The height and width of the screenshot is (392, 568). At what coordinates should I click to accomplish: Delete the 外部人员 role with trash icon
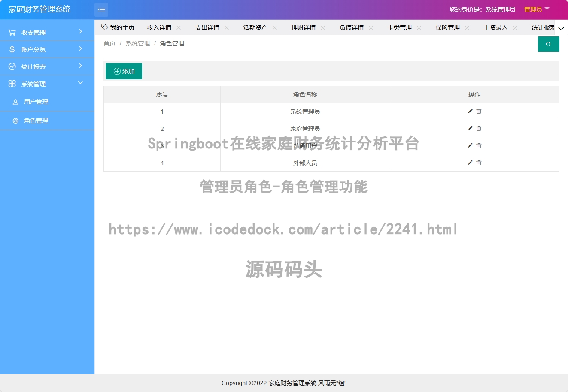tap(479, 163)
